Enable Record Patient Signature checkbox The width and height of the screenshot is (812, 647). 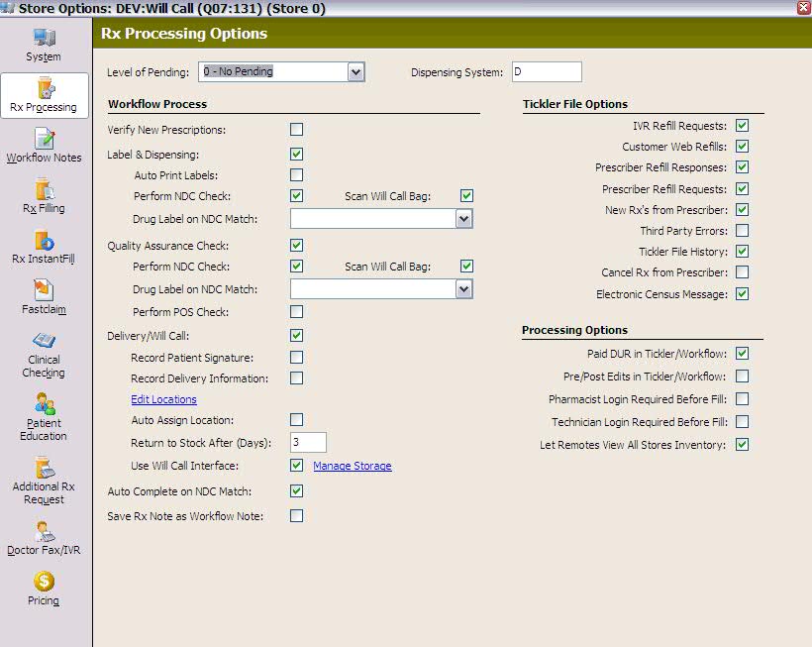297,357
